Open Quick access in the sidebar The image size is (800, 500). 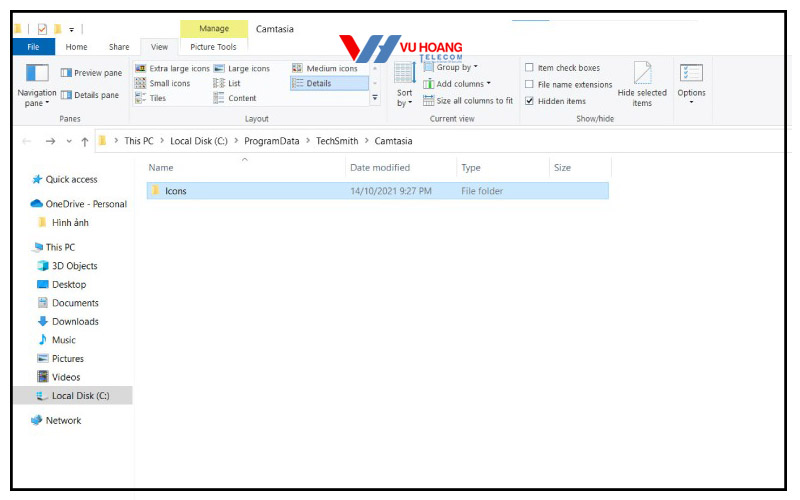coord(65,180)
